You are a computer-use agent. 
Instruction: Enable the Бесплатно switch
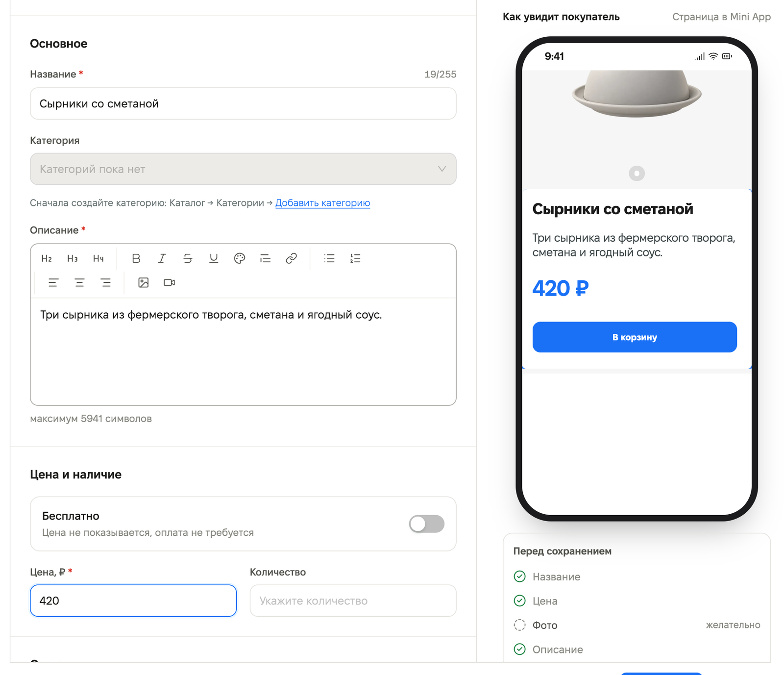pos(427,524)
